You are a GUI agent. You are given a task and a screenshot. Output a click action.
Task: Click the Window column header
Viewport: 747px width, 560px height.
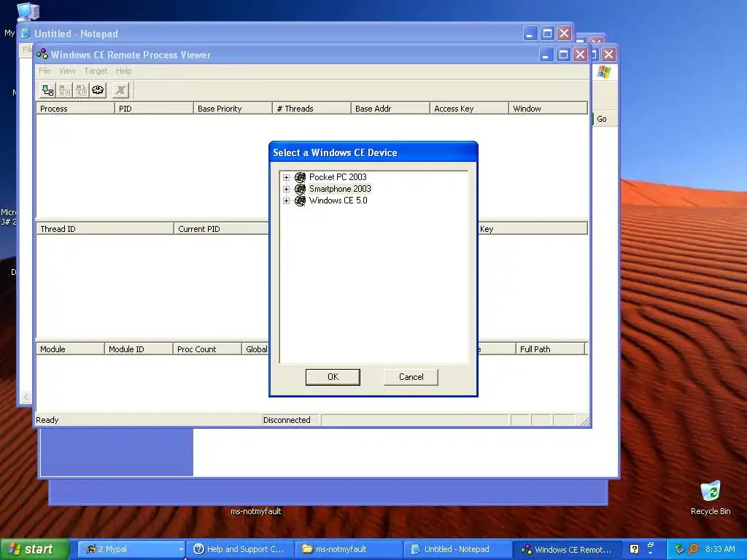click(x=548, y=109)
